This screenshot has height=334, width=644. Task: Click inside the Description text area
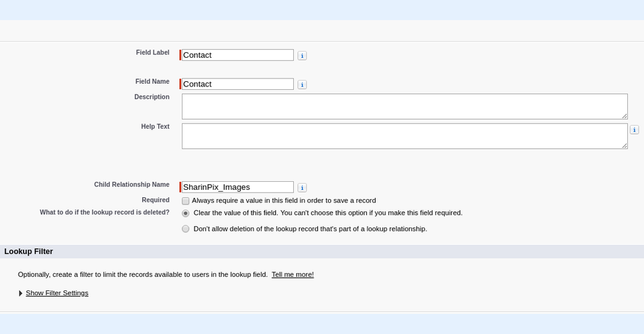(x=404, y=107)
